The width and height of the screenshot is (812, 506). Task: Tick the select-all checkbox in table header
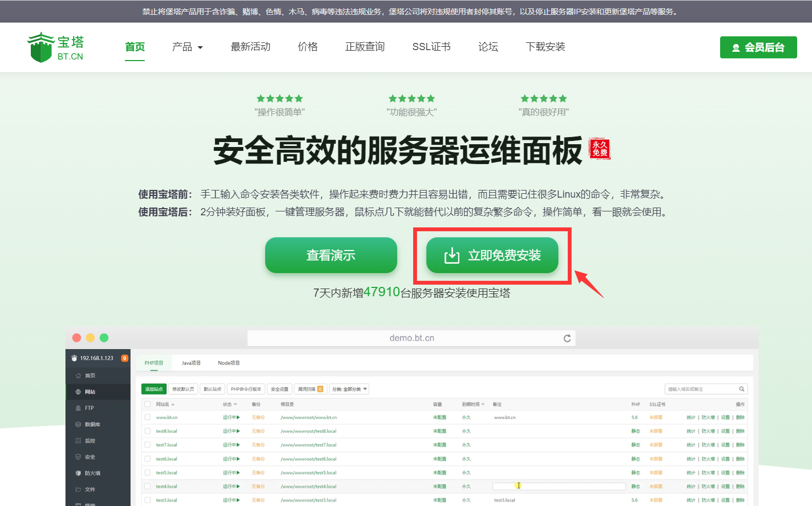click(147, 404)
